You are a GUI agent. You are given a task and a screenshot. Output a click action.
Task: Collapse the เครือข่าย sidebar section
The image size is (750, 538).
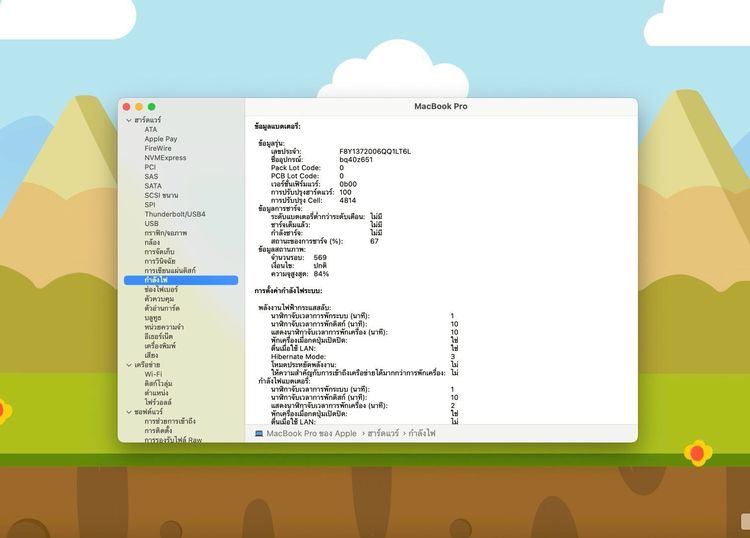127,365
